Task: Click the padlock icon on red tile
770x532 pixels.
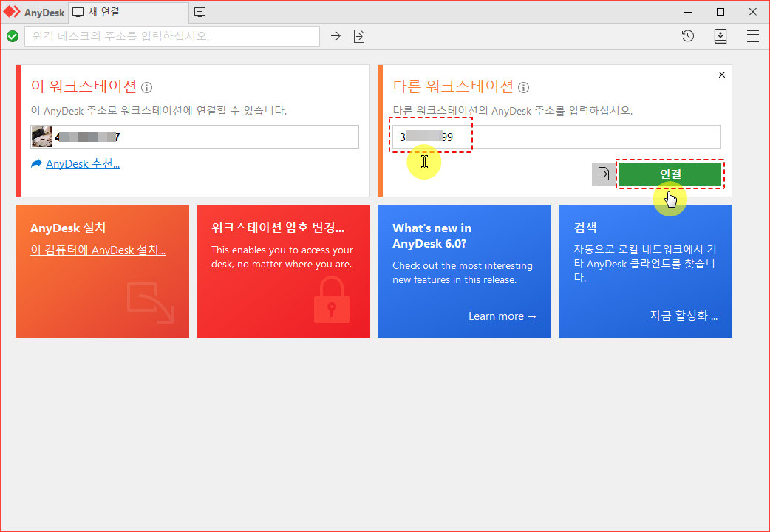Action: [x=332, y=300]
